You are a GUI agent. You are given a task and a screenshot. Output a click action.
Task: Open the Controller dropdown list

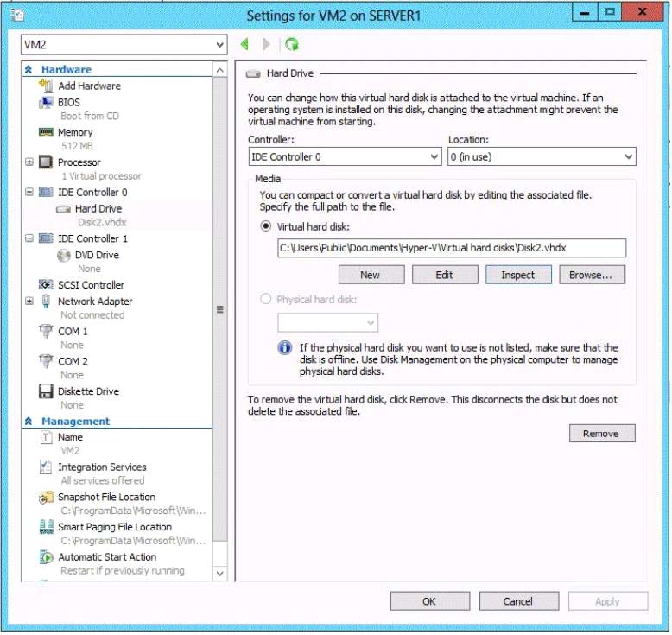coord(345,157)
